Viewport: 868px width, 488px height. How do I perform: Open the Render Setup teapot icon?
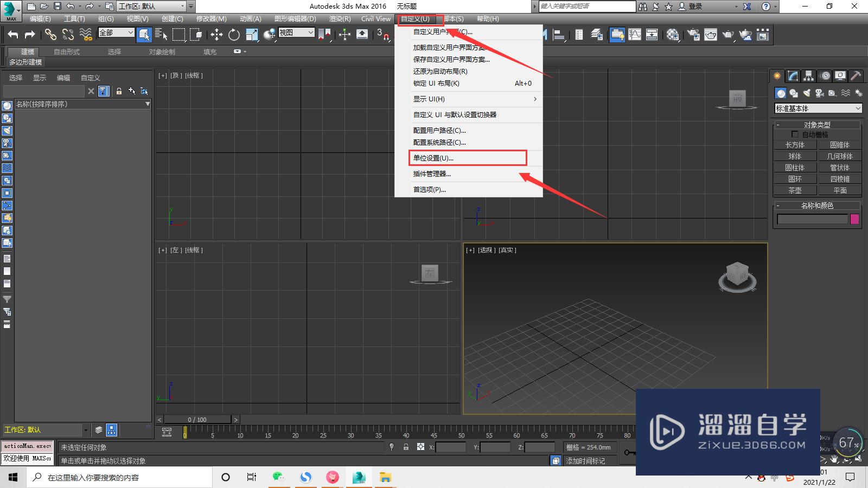click(x=693, y=35)
